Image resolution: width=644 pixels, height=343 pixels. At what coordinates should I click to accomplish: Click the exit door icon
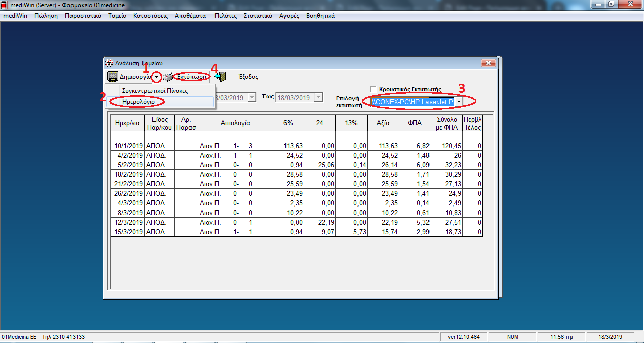pos(220,77)
